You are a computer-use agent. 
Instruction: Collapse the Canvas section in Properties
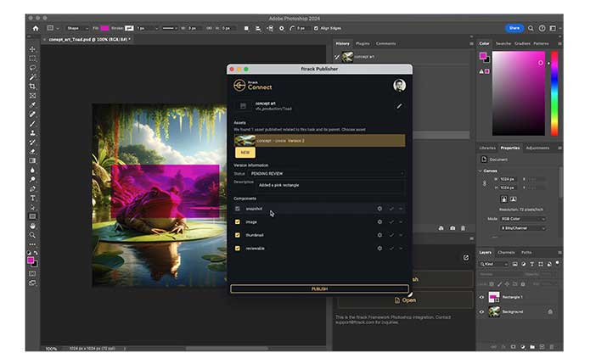pyautogui.click(x=481, y=171)
